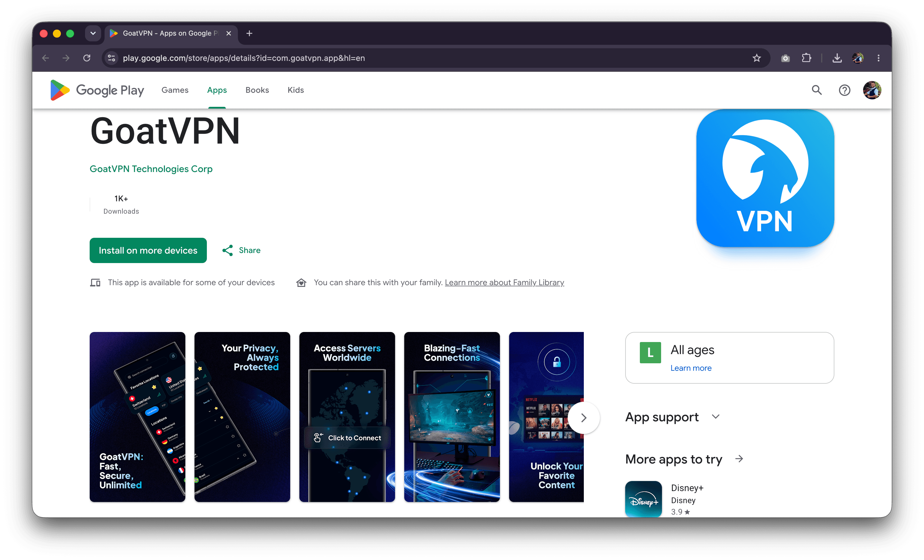Select the GoatVPN browser tab
The height and width of the screenshot is (560, 924).
click(x=171, y=33)
